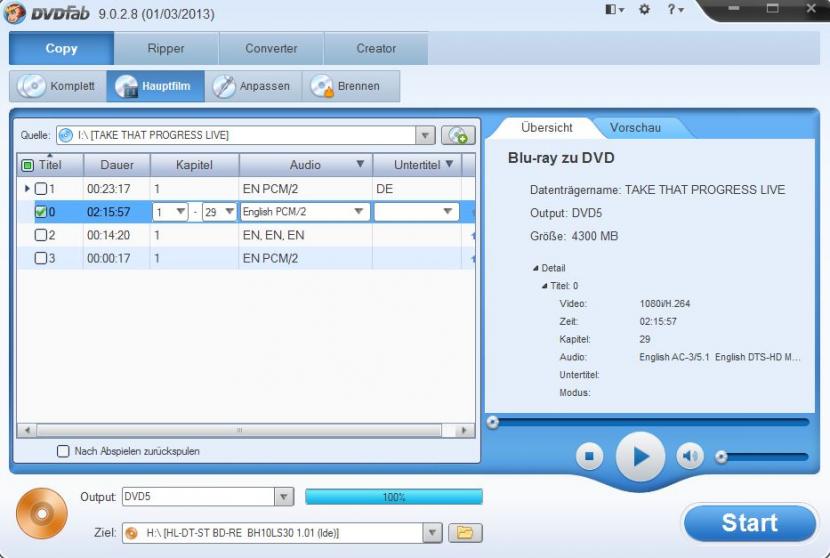830x558 pixels.
Task: Mute the preview volume speaker icon
Action: [690, 456]
